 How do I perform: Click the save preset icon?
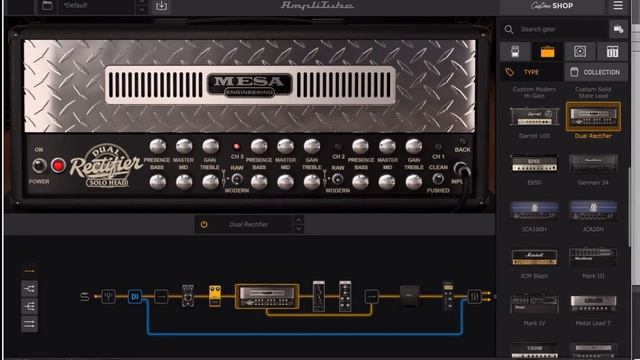(161, 6)
